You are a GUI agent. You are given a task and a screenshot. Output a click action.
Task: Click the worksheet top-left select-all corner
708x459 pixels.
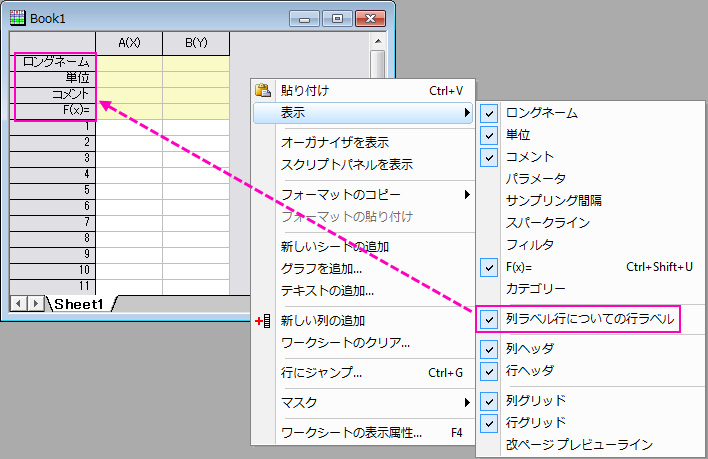pos(52,43)
